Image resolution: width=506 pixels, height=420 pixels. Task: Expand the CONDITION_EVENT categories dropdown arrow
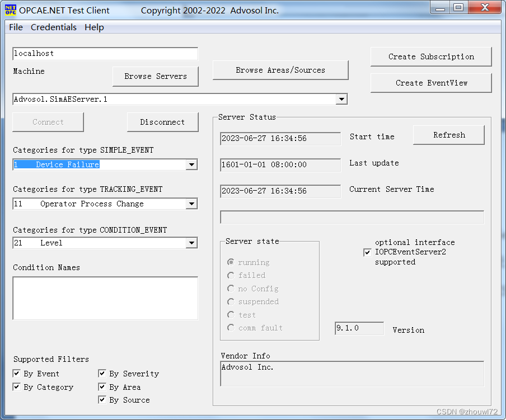tap(191, 243)
